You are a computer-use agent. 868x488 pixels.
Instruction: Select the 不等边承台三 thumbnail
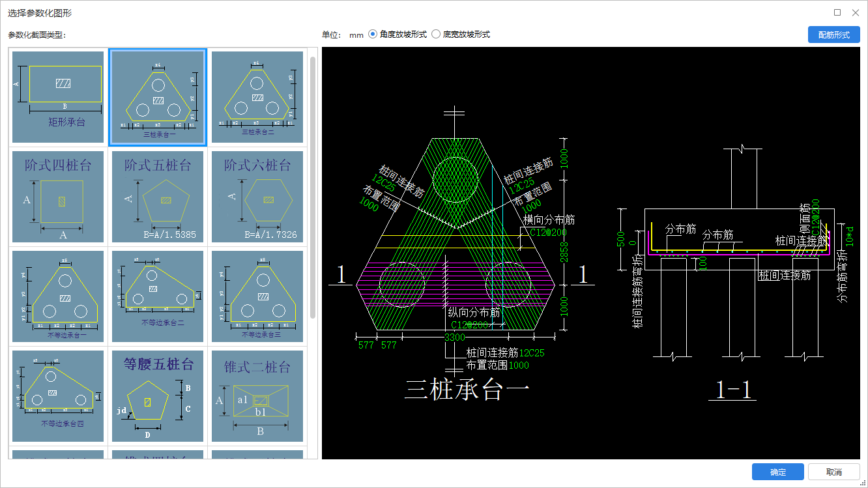257,296
